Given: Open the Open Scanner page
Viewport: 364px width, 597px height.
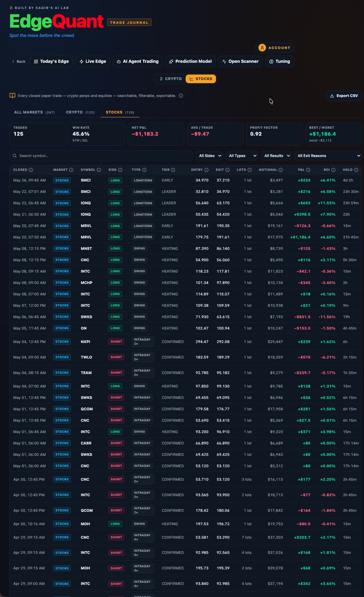Looking at the screenshot, I should [x=240, y=61].
